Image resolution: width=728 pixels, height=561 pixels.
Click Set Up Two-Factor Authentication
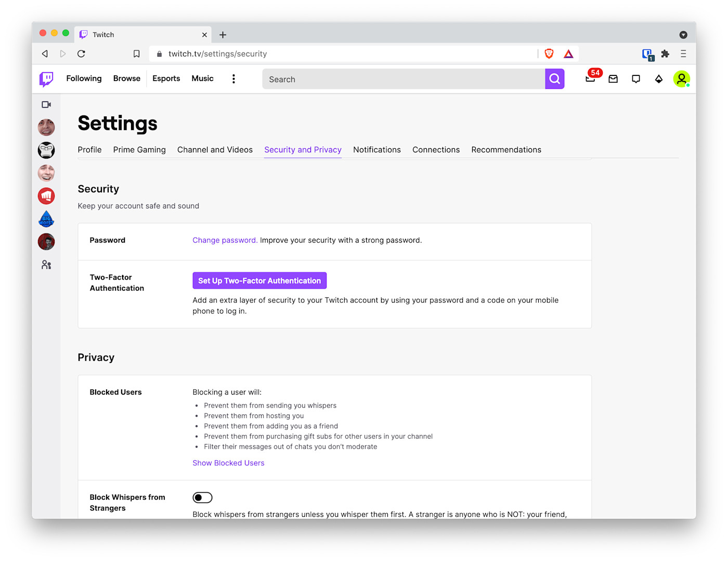click(259, 280)
